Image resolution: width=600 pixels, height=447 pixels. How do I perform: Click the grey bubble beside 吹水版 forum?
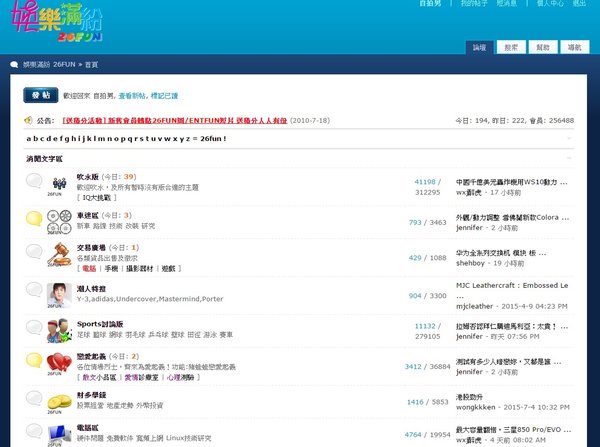pos(34,180)
